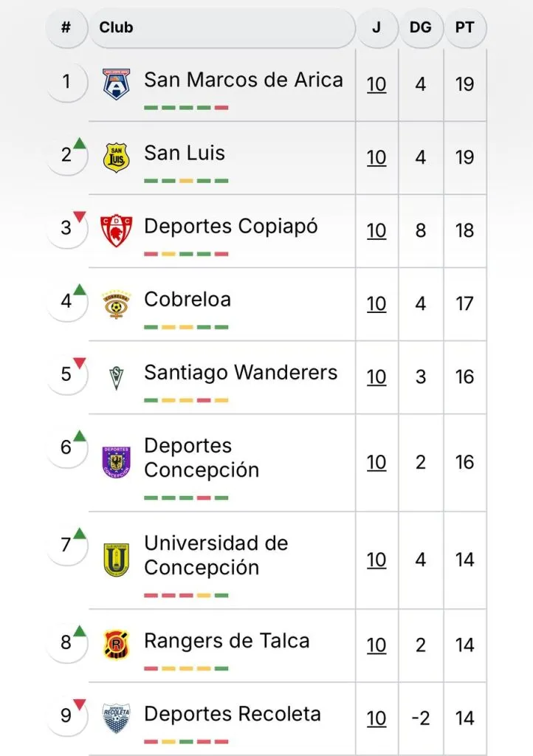Open the Cobreloa team name link
Viewport: 533px width, 756px height.
[188, 300]
